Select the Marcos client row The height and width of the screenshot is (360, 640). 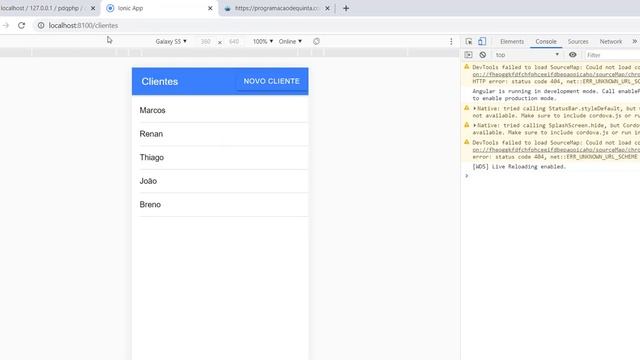pos(220,110)
